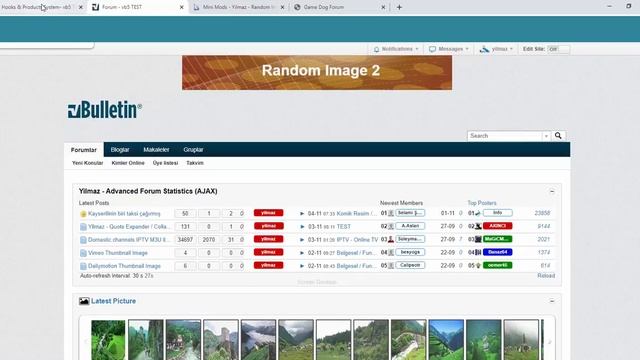Image resolution: width=640 pixels, height=360 pixels.
Task: Click the carousel next arrow in Latest Picture
Action: [x=550, y=342]
